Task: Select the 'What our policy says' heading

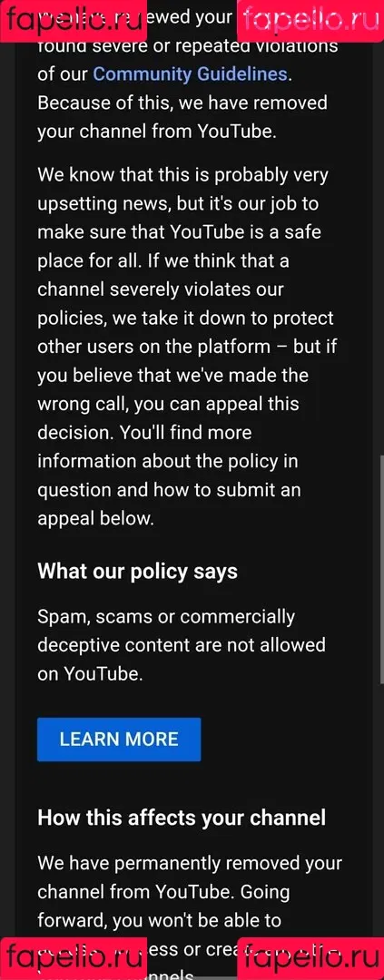Action: tap(138, 572)
